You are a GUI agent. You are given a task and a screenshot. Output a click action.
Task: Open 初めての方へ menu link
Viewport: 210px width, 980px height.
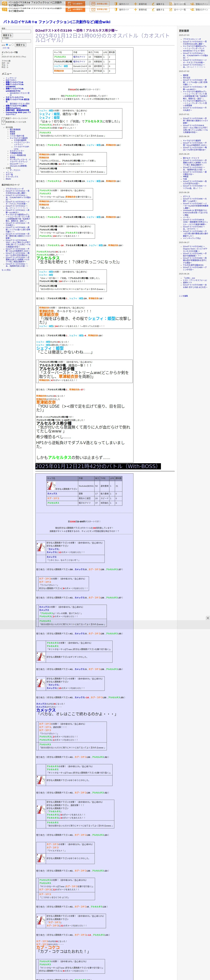coord(11,80)
